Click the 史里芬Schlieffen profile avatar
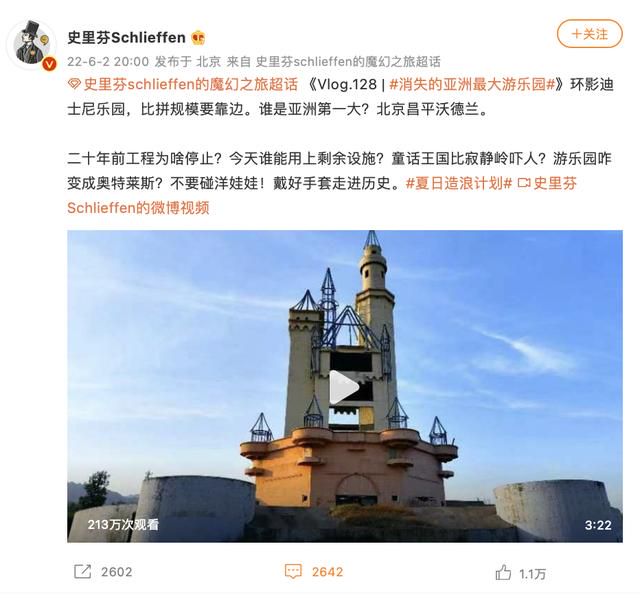The image size is (640, 599). [x=31, y=45]
